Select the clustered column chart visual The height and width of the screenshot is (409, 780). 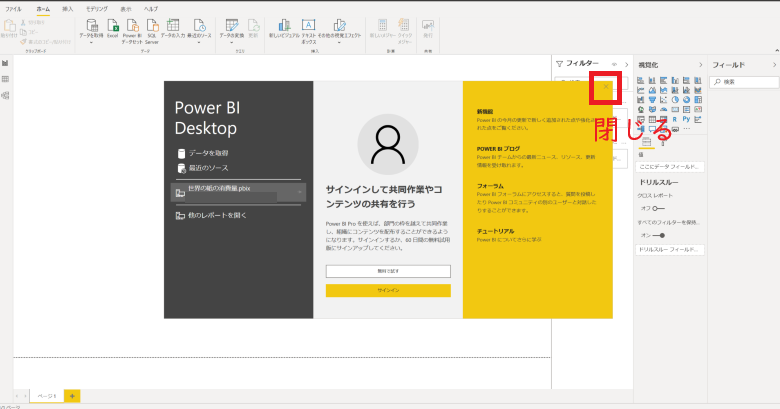click(675, 80)
